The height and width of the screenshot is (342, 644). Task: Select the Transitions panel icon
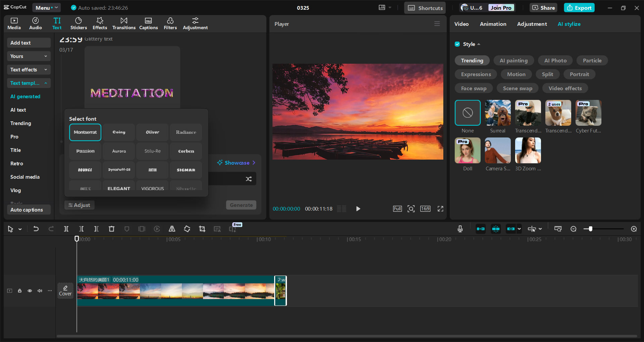point(123,23)
